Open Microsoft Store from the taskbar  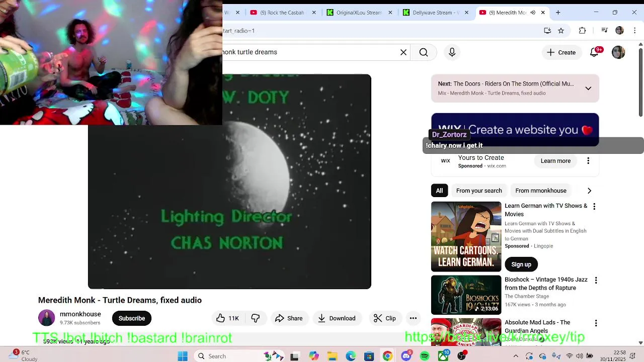369,356
